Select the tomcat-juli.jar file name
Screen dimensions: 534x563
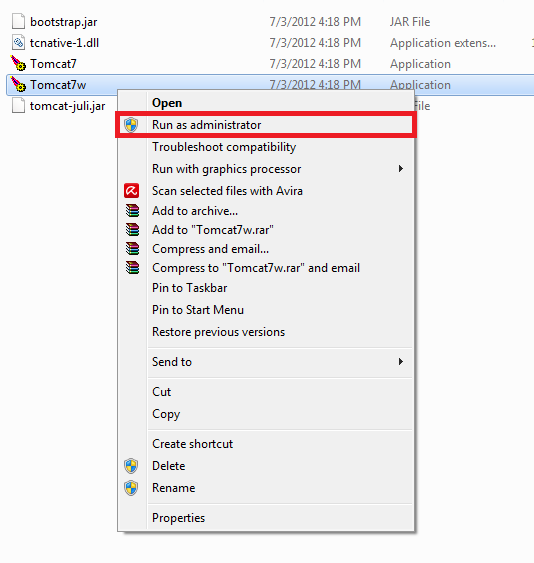pos(68,106)
